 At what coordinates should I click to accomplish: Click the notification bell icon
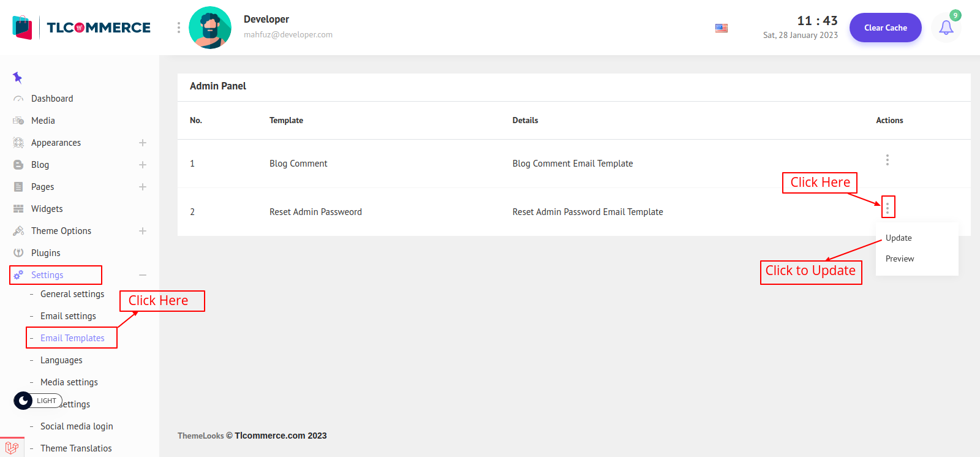point(946,28)
